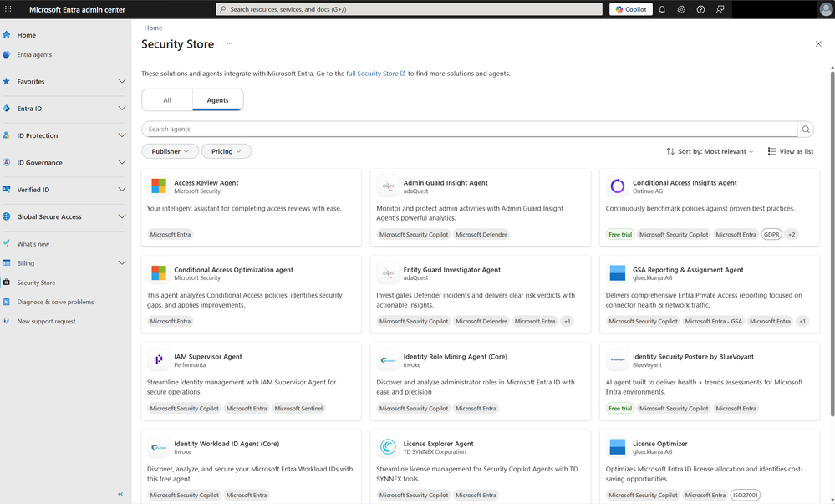Click the GDPR tag on Conditional Access Insights
This screenshot has height=504, width=835.
[x=771, y=234]
